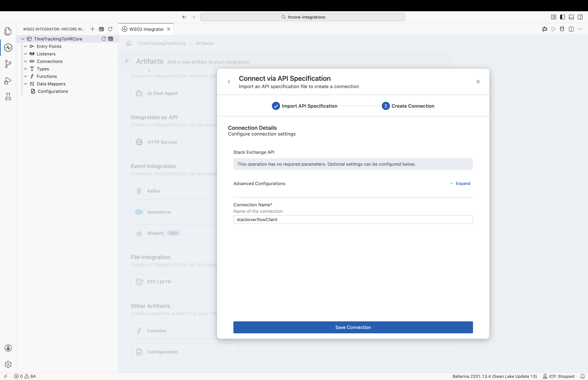Collapse TimeTrackingToHRCore tree node
The image size is (588, 380).
click(23, 39)
